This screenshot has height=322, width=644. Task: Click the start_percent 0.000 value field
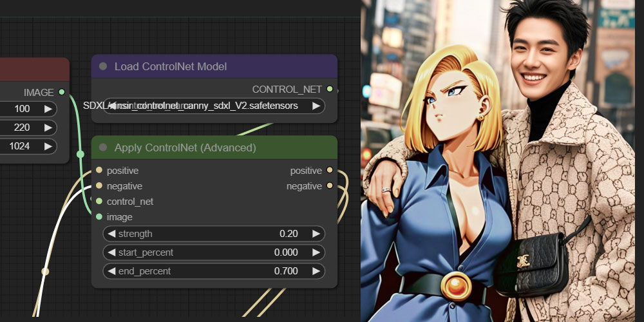point(214,252)
